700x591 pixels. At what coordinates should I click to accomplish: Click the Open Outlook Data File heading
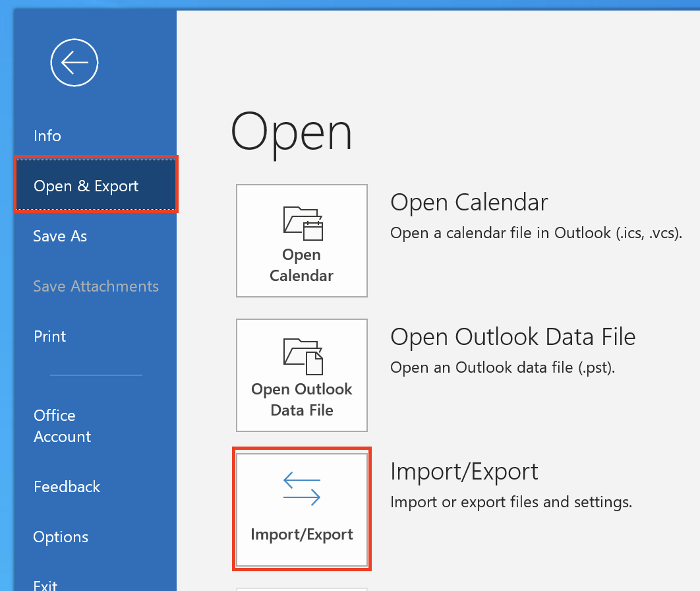coord(513,337)
